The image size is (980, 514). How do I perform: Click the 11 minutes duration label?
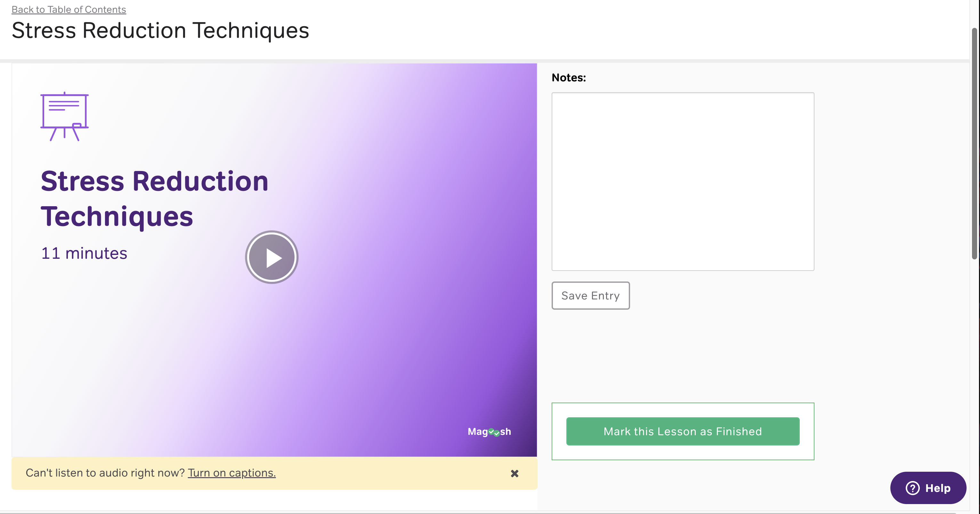(84, 253)
